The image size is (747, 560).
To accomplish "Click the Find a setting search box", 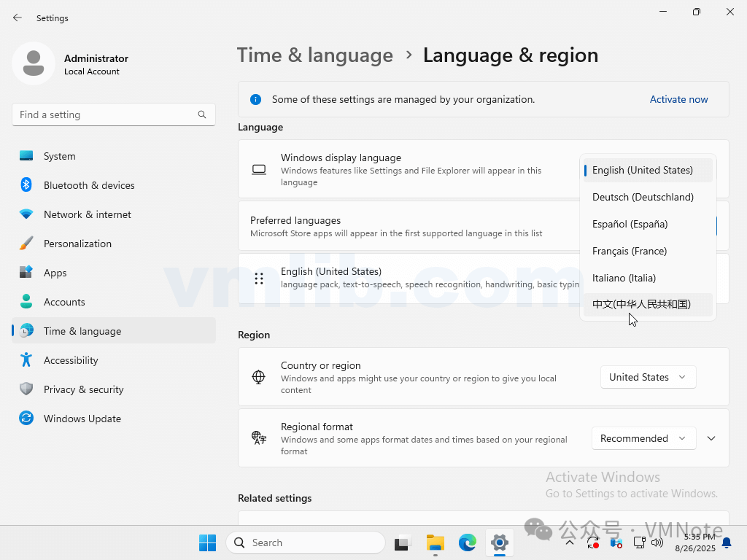I will (x=106, y=114).
